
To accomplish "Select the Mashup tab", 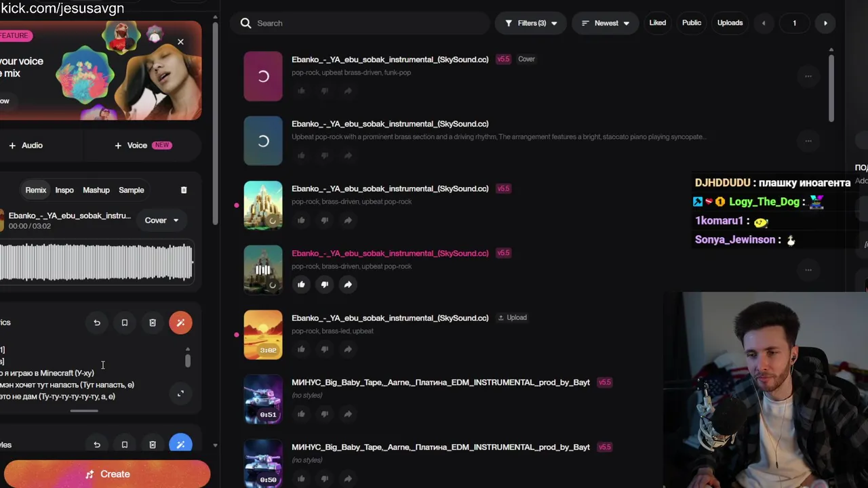I will [x=96, y=190].
